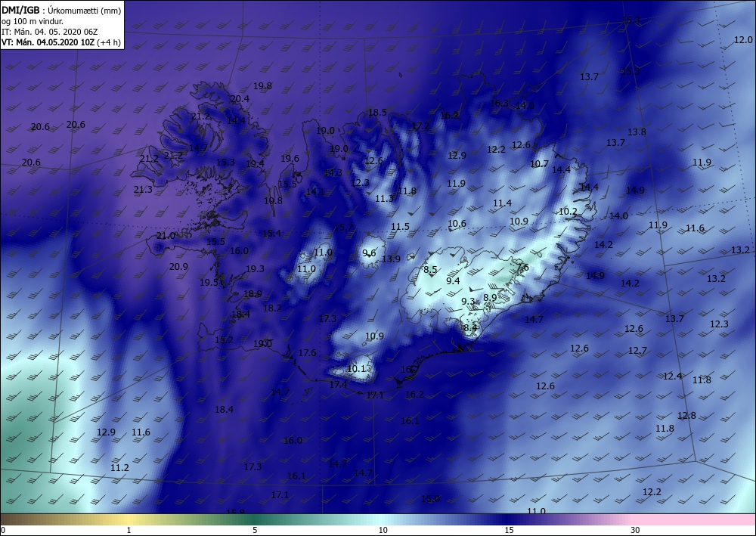
Task: Click the color scale label '5'
Action: 255,531
